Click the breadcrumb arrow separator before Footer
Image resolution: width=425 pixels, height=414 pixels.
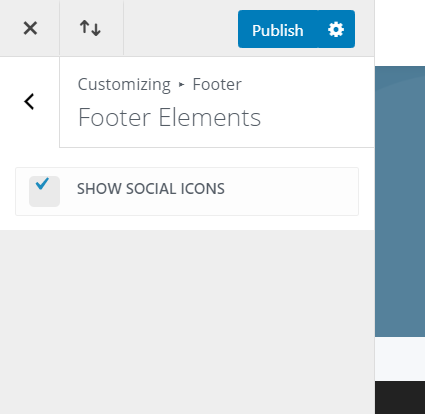pos(181,85)
